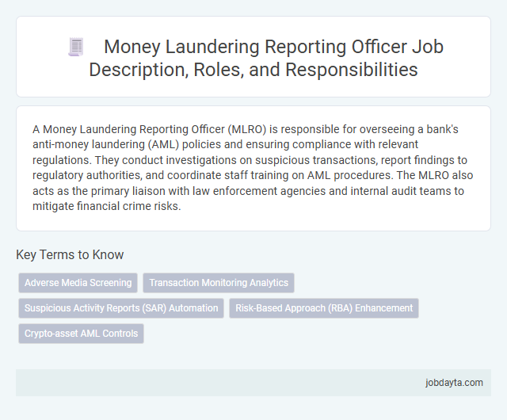Open Suspicious Activity Reports (SAR) Automation tag
Image resolution: width=507 pixels, height=420 pixels.
tap(121, 308)
